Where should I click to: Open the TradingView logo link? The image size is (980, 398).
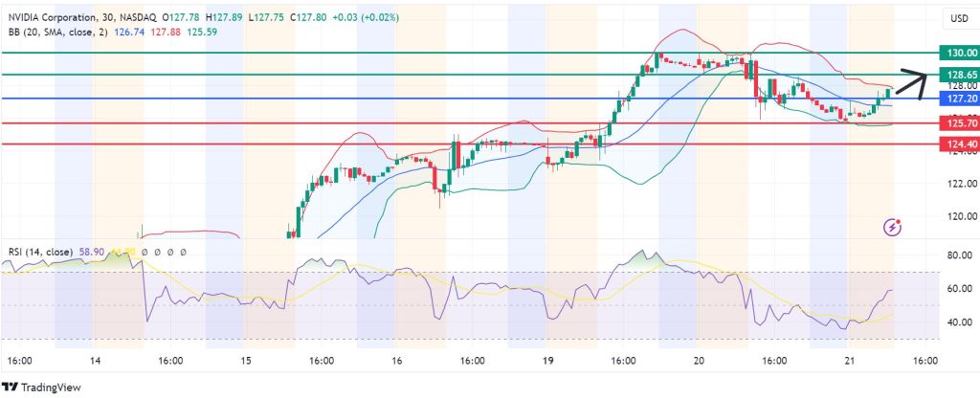(42, 387)
